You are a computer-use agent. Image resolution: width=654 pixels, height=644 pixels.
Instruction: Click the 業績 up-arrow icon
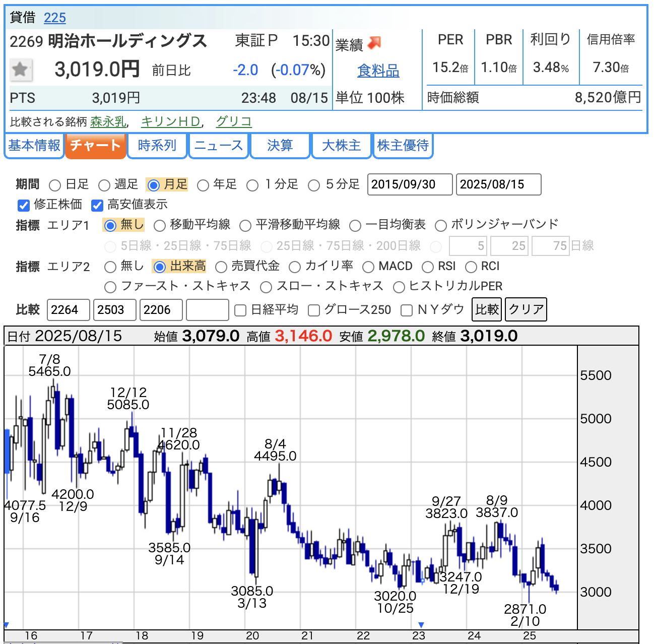374,43
